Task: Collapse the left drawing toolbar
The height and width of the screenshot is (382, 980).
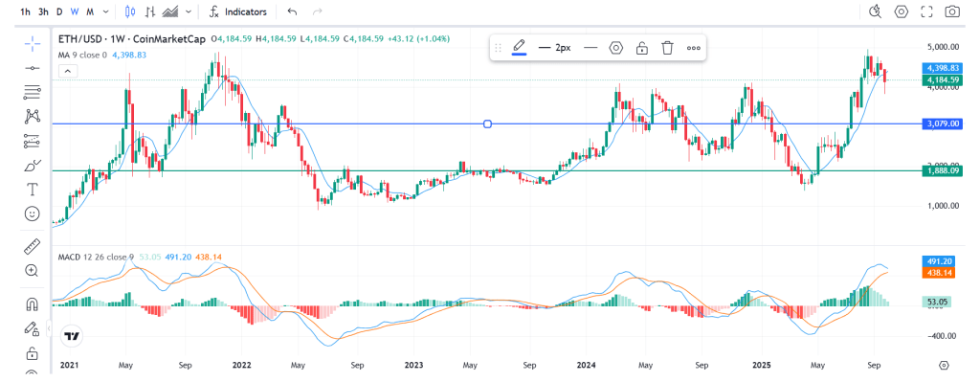Action: point(49,327)
